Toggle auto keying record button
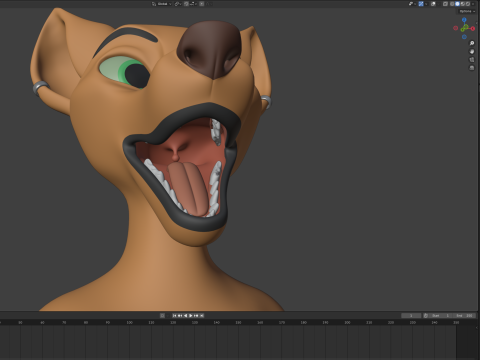Image resolution: width=480 pixels, height=360 pixels. click(162, 315)
